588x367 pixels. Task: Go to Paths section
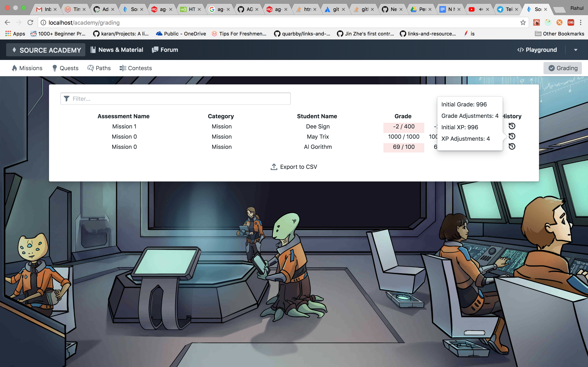[x=99, y=68]
